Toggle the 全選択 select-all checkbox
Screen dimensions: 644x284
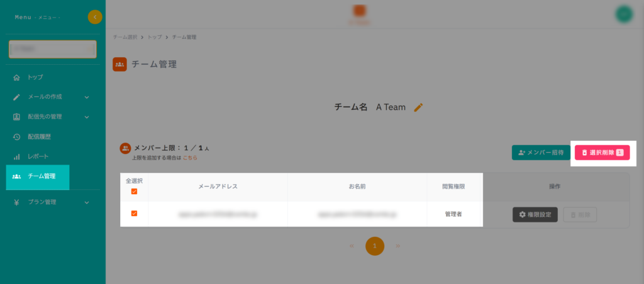tap(134, 192)
